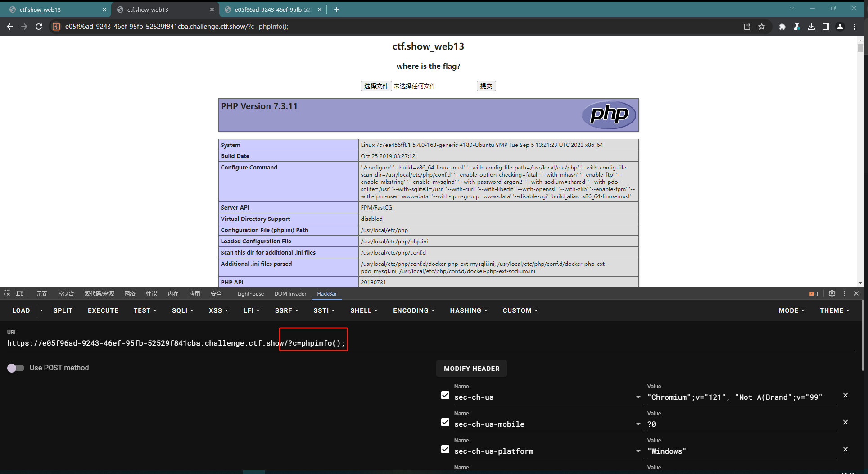Click the MODIFY HEADER button

471,369
